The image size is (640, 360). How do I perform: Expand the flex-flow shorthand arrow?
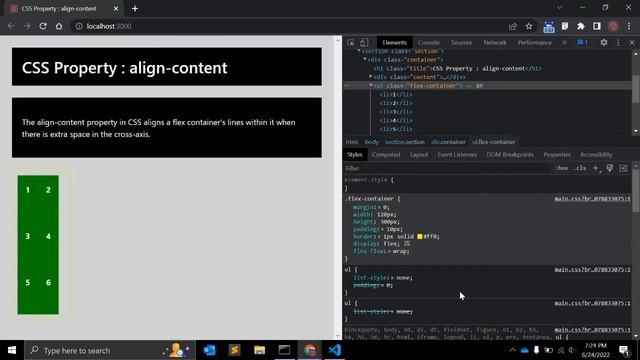389,251
